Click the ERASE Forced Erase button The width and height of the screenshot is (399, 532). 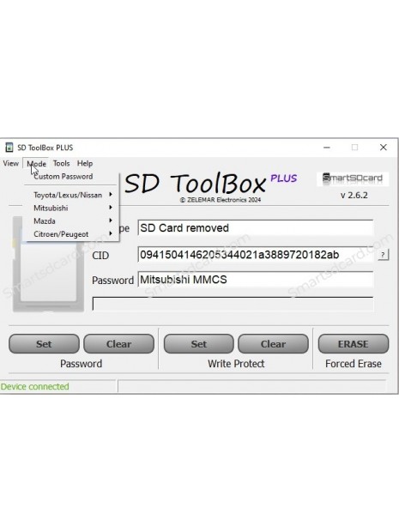(x=354, y=344)
